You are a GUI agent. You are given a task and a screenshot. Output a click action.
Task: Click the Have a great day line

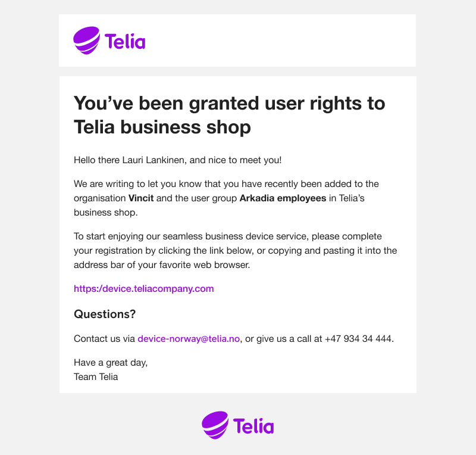tap(111, 363)
